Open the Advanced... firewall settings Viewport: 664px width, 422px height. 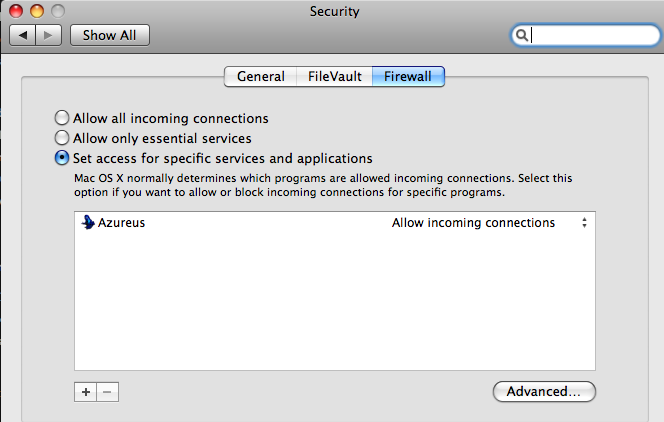[x=544, y=392]
